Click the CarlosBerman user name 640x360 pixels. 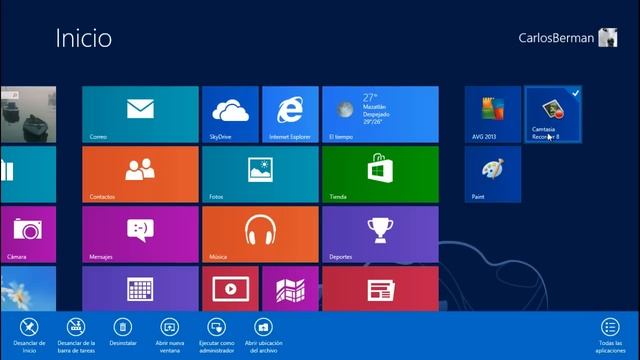(556, 38)
